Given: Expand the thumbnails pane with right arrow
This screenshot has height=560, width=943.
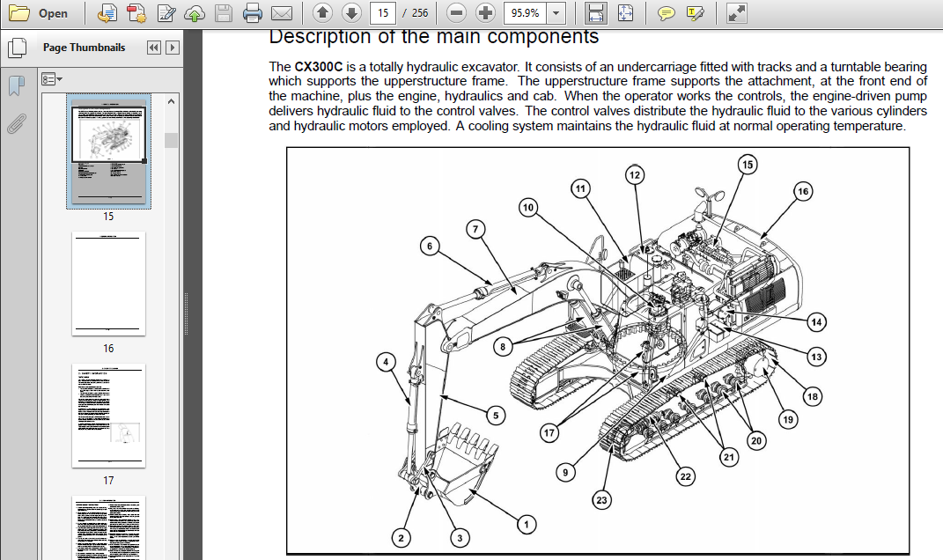Looking at the screenshot, I should (173, 48).
